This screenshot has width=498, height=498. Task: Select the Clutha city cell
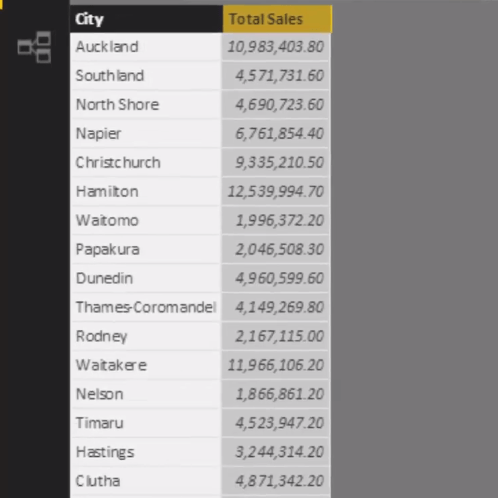click(146, 481)
